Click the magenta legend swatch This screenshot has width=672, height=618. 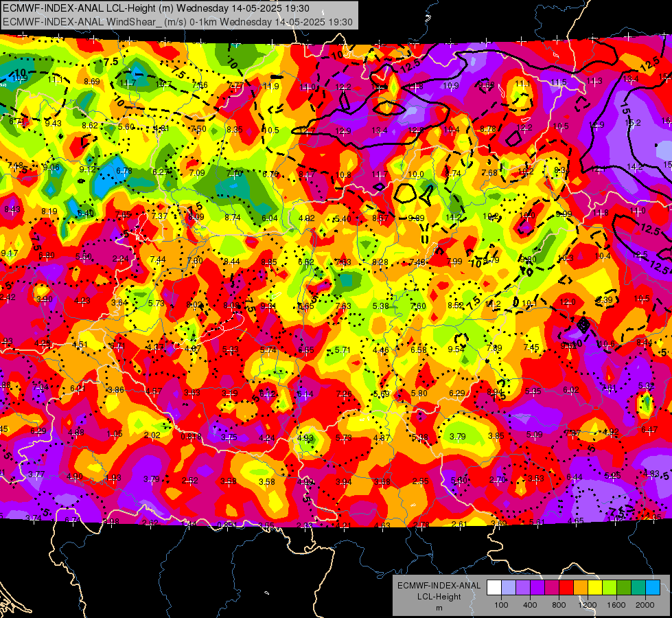pos(552,587)
